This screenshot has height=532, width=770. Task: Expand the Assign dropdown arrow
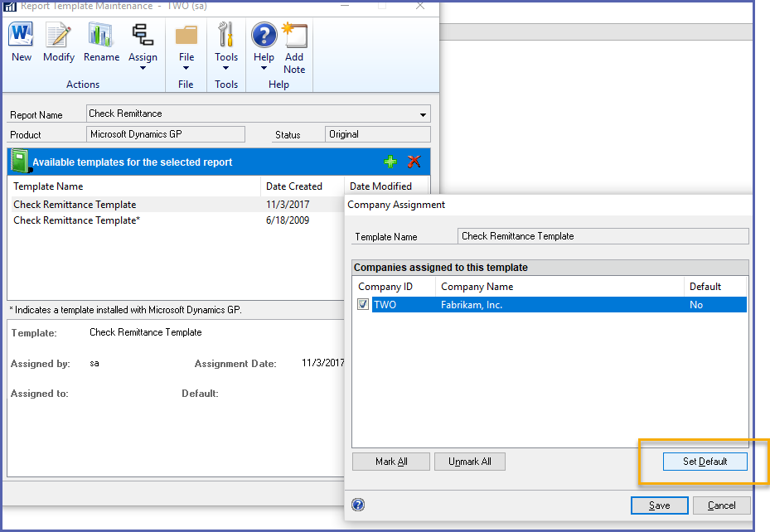tap(143, 68)
